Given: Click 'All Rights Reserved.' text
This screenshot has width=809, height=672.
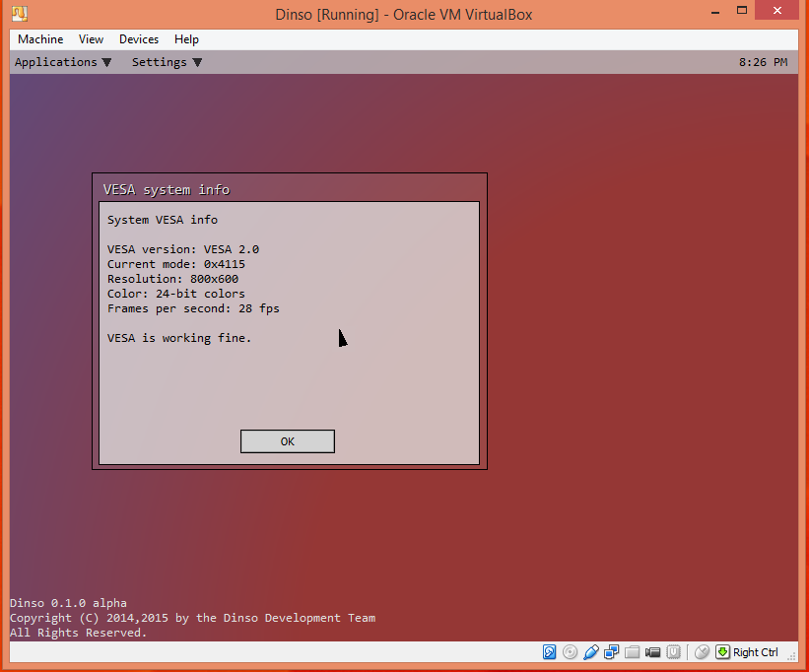Looking at the screenshot, I should click(79, 633).
